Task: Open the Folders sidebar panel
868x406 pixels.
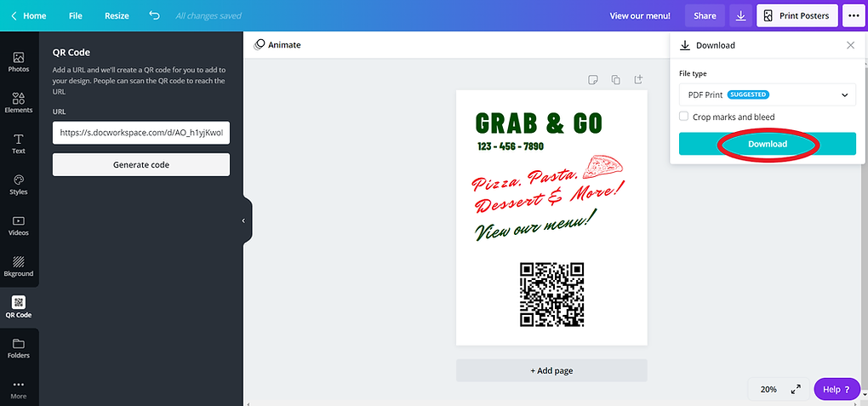Action: (18, 348)
